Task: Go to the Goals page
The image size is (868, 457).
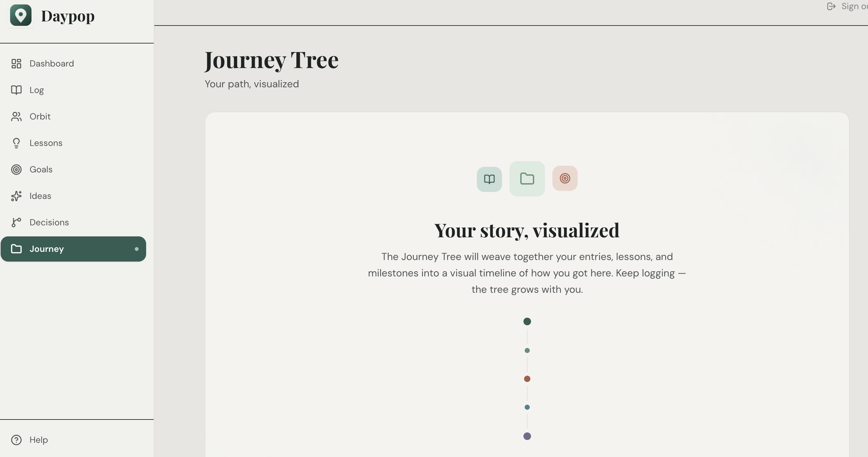Action: coord(41,169)
